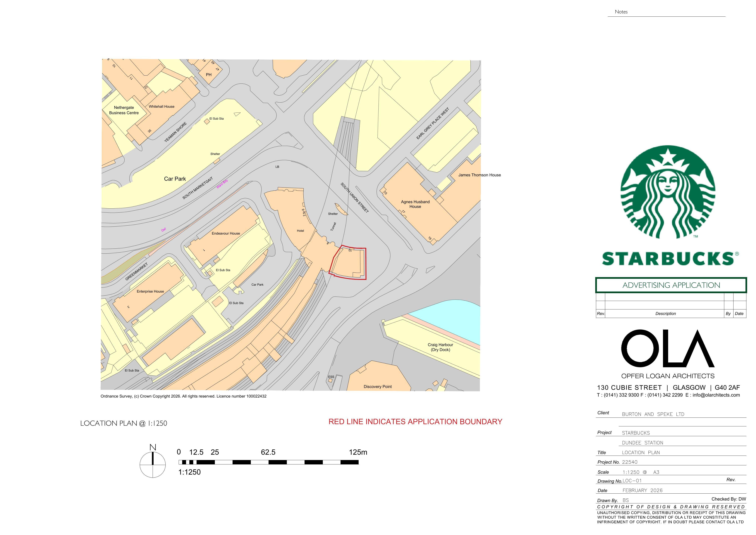Click drawing number 'LOC-01'
Viewport: 756px width, 535px height.
(632, 481)
